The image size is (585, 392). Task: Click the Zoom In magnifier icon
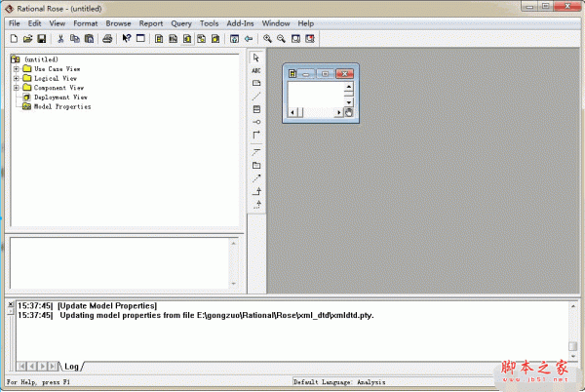tap(267, 38)
